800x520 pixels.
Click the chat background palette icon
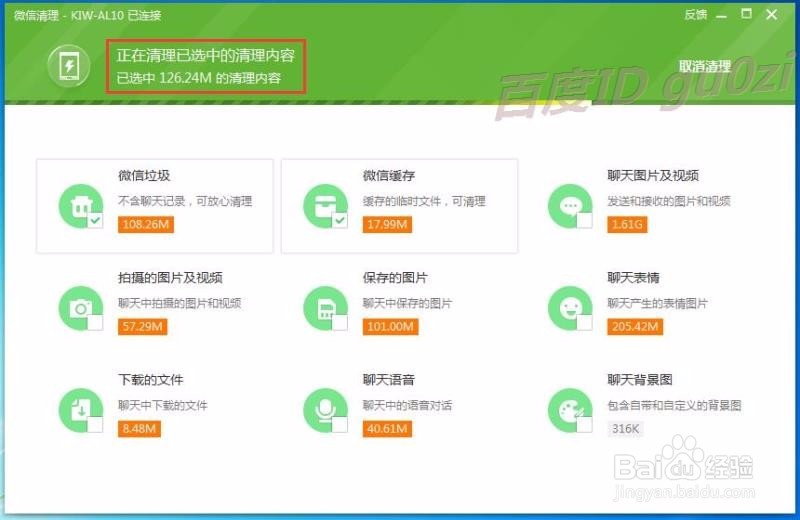(x=570, y=410)
